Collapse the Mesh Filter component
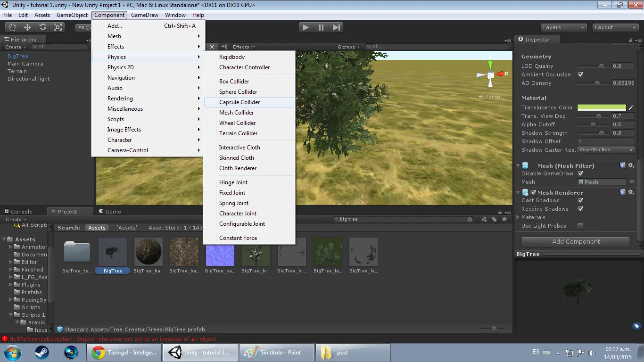 pyautogui.click(x=518, y=165)
